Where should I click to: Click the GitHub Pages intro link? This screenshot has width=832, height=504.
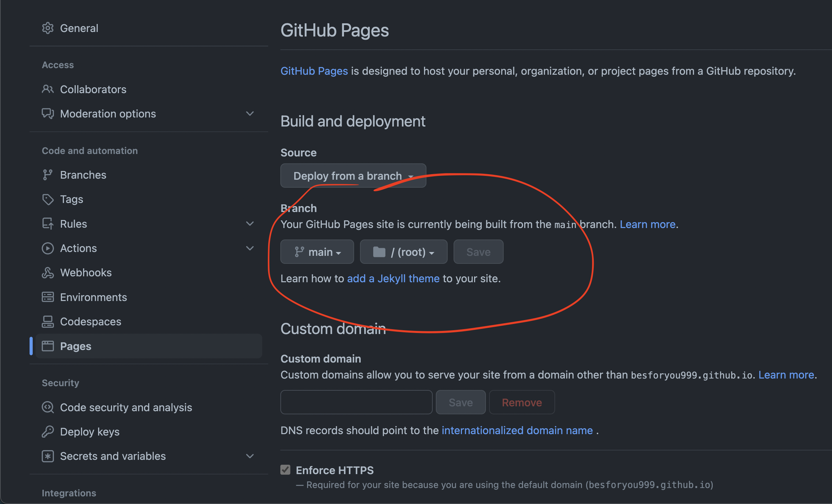pyautogui.click(x=314, y=71)
